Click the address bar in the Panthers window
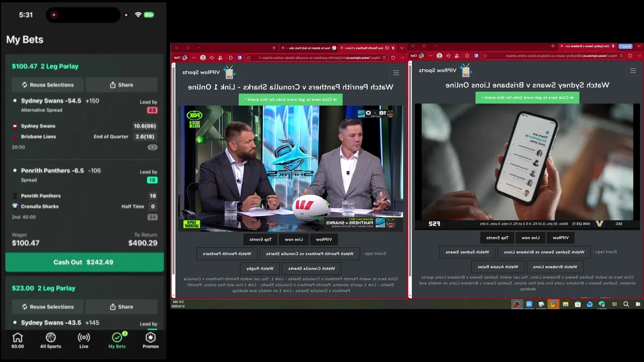The width and height of the screenshot is (644, 362). pos(316,57)
